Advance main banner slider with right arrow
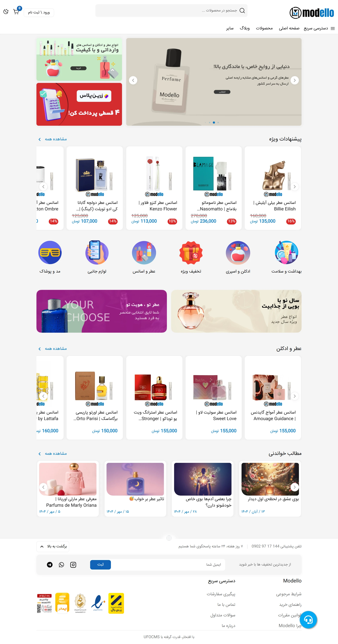Viewport: 338px width, 644px height. (295, 80)
